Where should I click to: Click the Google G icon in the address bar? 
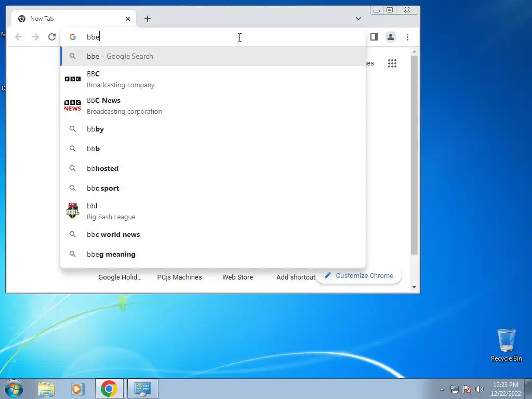pos(73,37)
